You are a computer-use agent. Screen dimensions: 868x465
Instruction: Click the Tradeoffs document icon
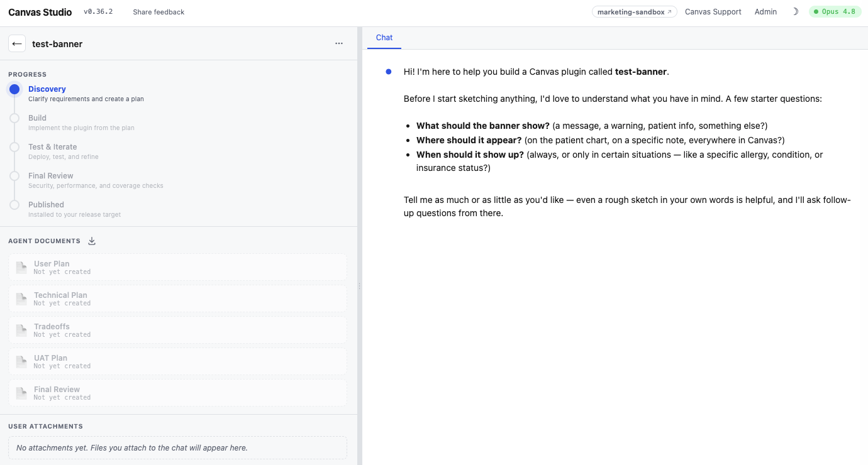[x=22, y=330]
